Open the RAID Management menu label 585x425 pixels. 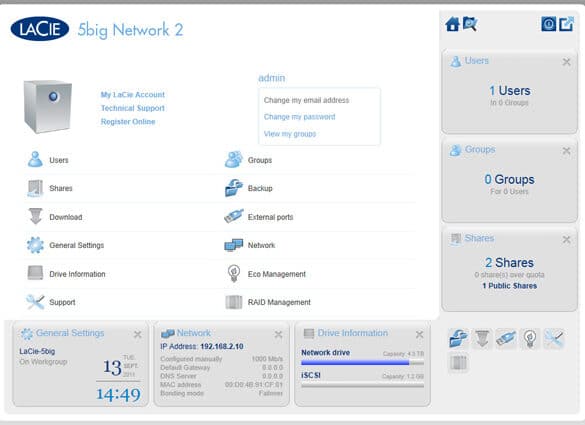click(279, 302)
